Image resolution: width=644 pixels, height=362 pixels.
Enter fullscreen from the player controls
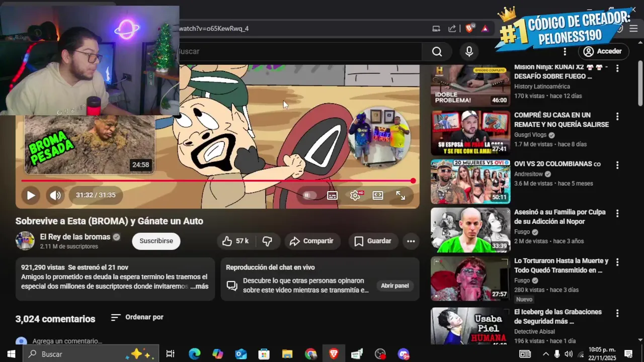click(x=400, y=196)
